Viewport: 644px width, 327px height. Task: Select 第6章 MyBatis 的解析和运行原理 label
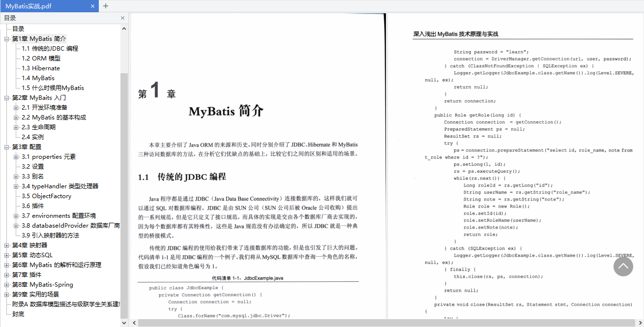click(57, 265)
